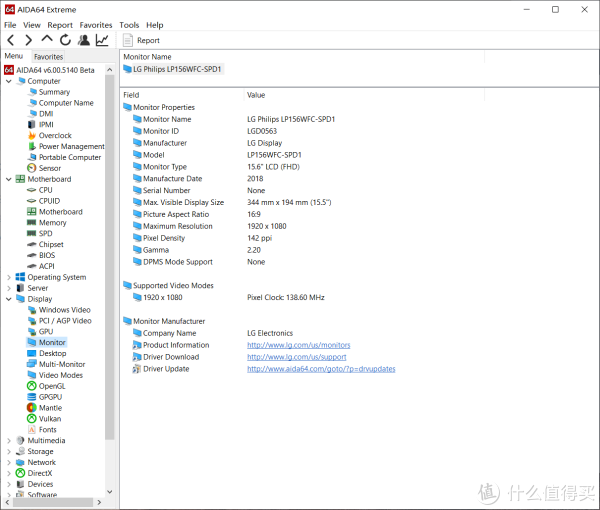This screenshot has height=510, width=600.
Task: Select the OpenGL icon item
Action: pos(32,386)
